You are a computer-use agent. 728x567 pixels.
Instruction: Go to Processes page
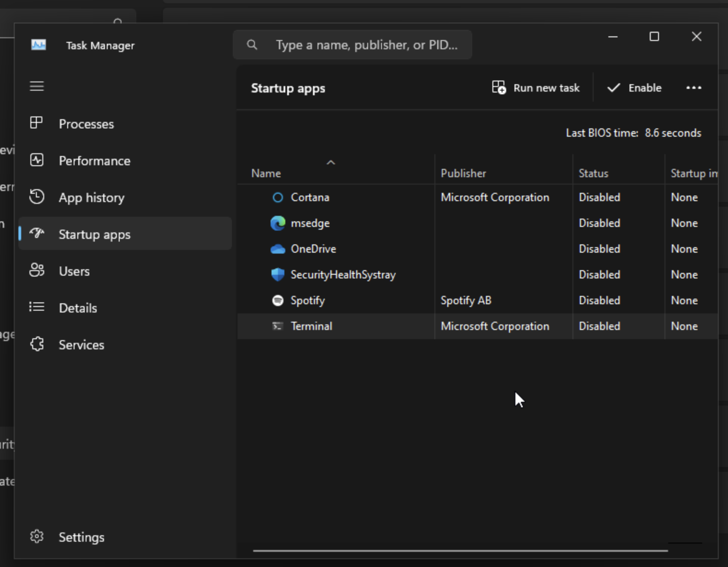pos(125,124)
